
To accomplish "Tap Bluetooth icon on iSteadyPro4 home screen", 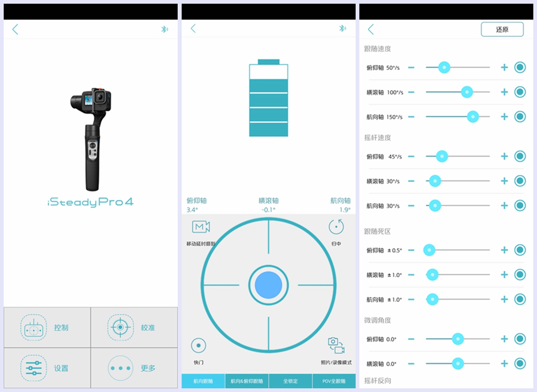I will tap(164, 29).
